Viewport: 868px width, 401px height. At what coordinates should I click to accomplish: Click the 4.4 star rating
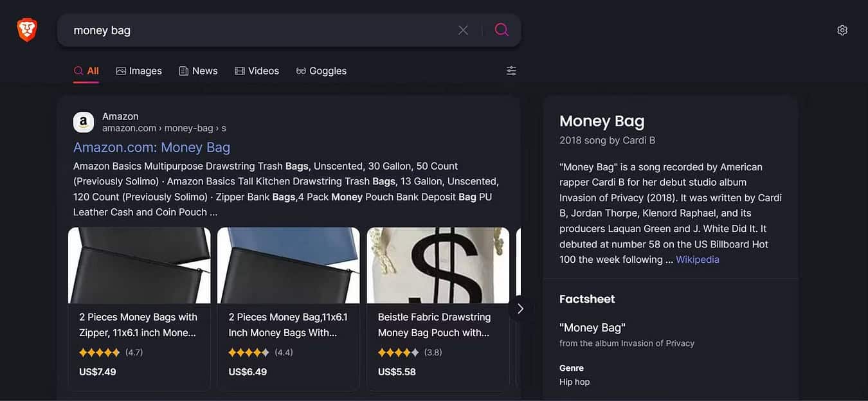261,352
